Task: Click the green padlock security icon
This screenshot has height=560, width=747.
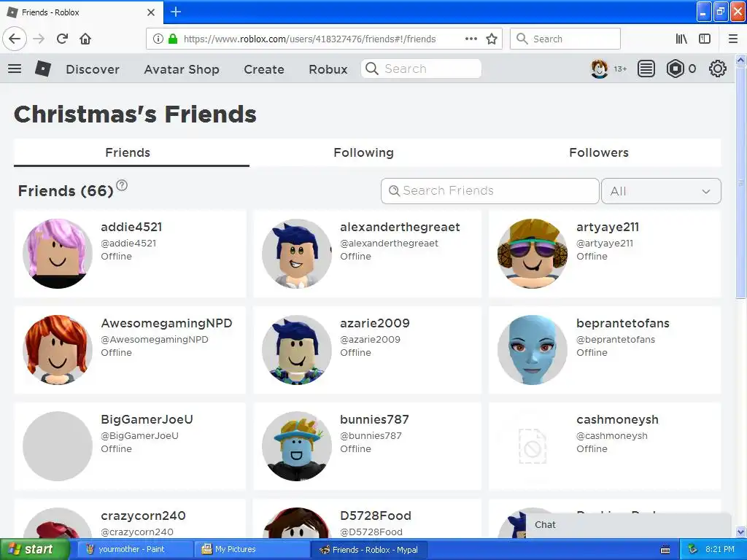Action: click(x=173, y=39)
